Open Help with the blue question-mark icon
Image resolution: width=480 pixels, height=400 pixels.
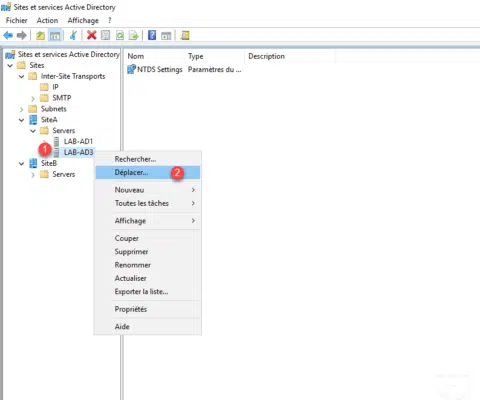[152, 35]
